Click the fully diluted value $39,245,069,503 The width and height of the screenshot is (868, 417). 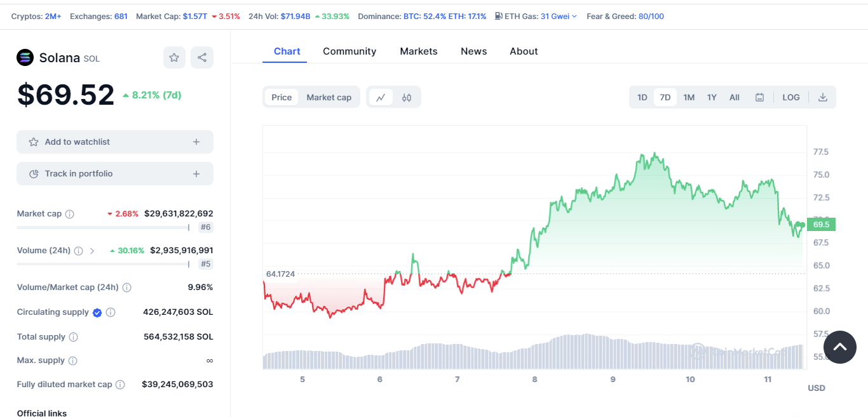click(x=177, y=385)
